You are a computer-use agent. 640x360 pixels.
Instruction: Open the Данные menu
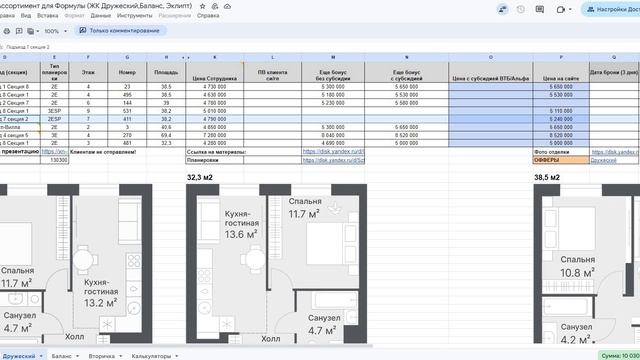[x=100, y=16]
